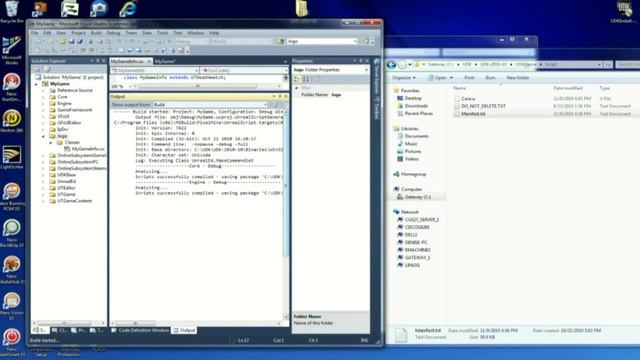The image size is (640, 360).
Task: Click the Categorized view icon in Properties
Action: coord(297,79)
